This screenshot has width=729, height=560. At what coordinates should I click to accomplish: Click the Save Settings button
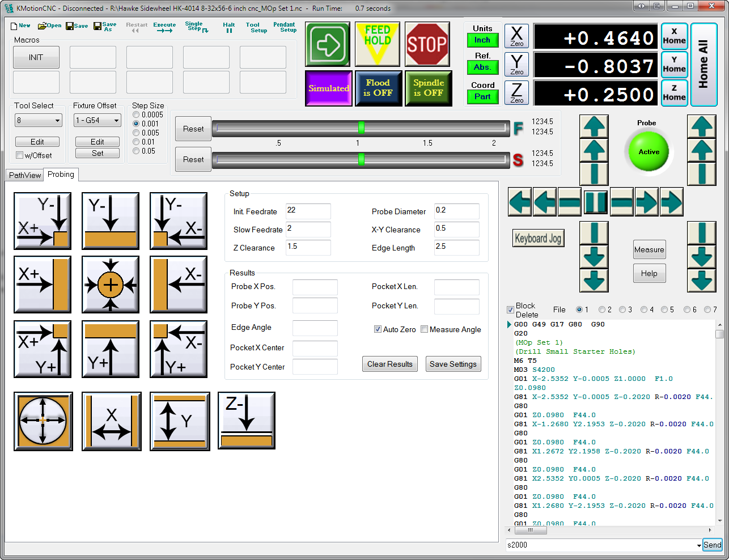tap(453, 364)
